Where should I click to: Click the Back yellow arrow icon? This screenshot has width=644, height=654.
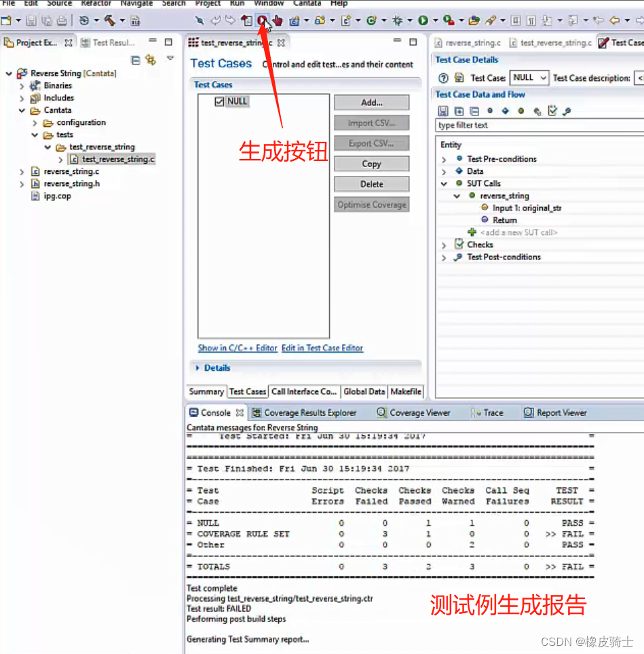pos(614,20)
